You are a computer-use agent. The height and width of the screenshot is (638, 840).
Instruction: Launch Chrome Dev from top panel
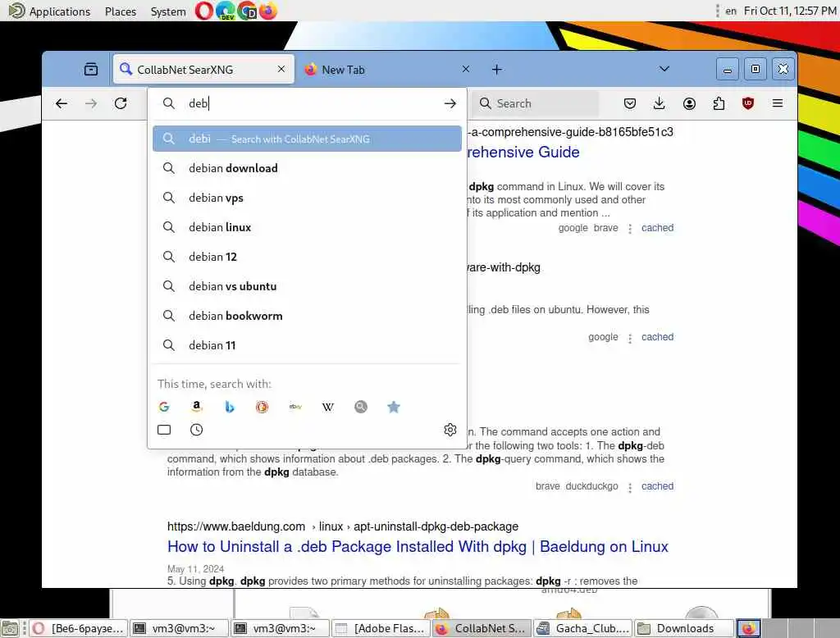point(247,11)
